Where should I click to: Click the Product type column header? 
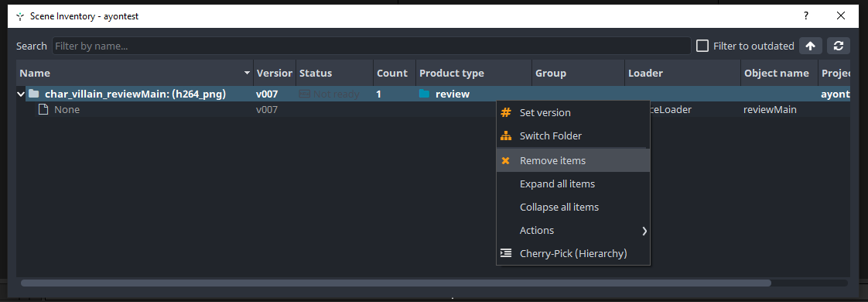pos(474,73)
